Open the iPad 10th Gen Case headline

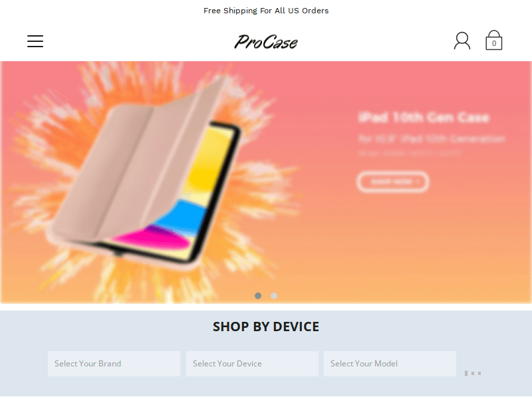[424, 118]
